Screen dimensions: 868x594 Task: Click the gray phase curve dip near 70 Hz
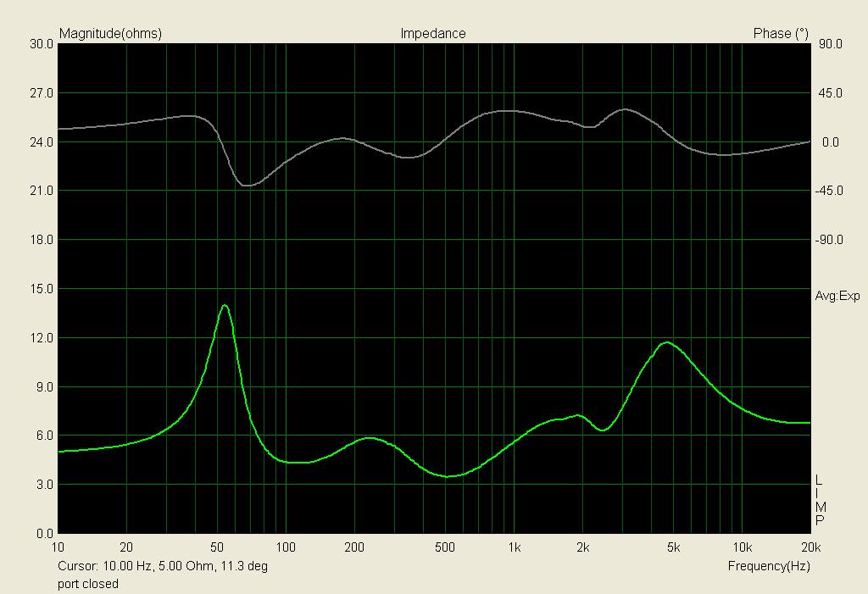pyautogui.click(x=247, y=185)
